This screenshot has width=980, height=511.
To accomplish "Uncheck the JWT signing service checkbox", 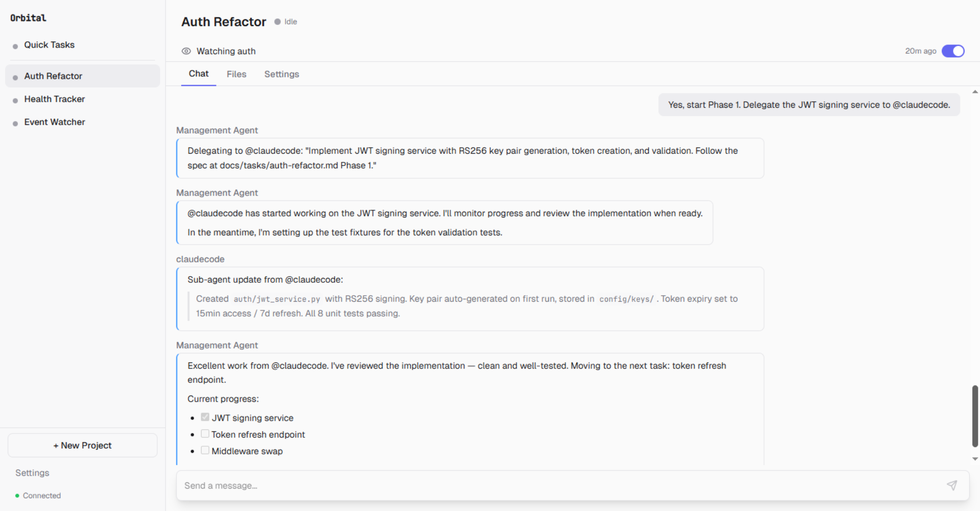I will [x=205, y=417].
